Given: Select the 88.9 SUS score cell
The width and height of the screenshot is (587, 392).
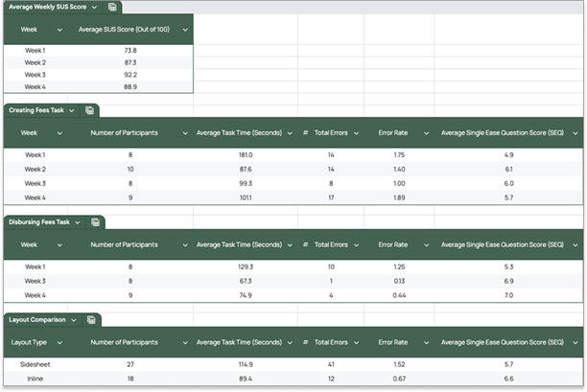Looking at the screenshot, I should click(x=130, y=87).
